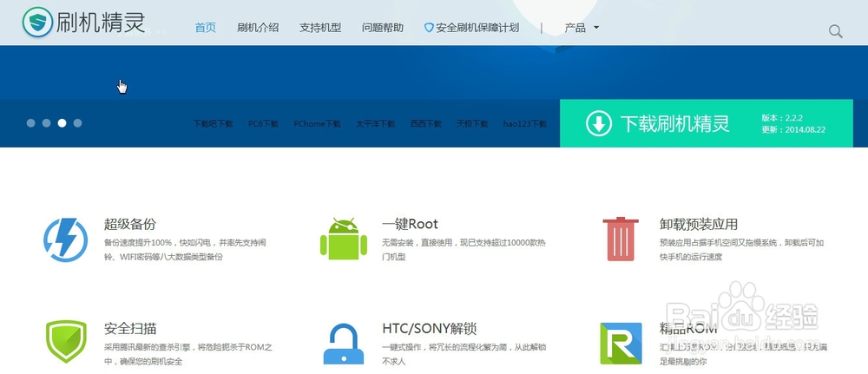Click the 超级备份 description about 备份速度提升100%
868x374 pixels.
pos(186,250)
